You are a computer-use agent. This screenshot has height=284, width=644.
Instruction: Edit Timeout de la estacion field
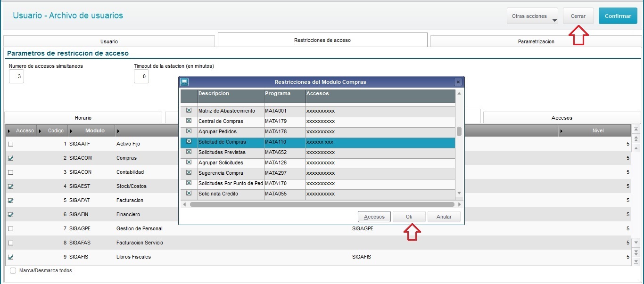[141, 76]
